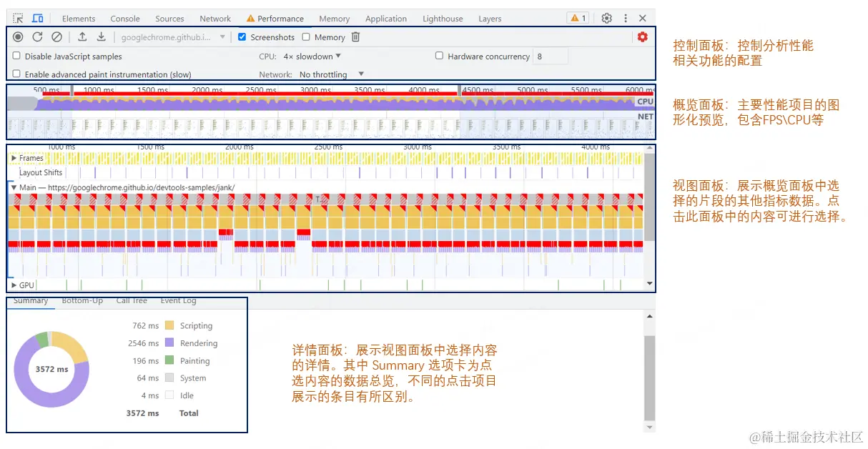Switch to the Lighthouse tab
The image size is (868, 449).
443,19
